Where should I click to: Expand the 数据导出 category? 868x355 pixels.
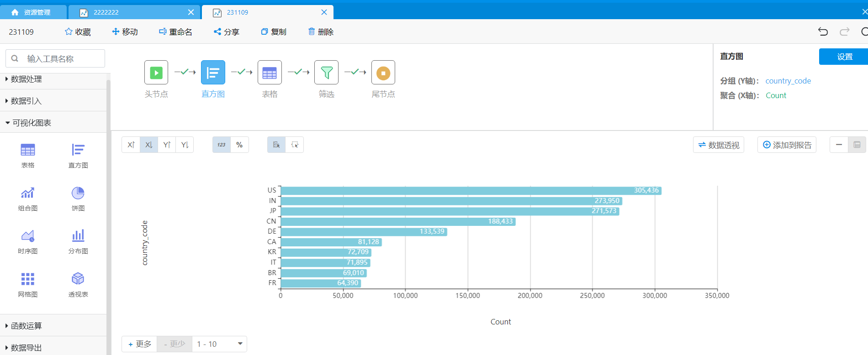pyautogui.click(x=53, y=347)
